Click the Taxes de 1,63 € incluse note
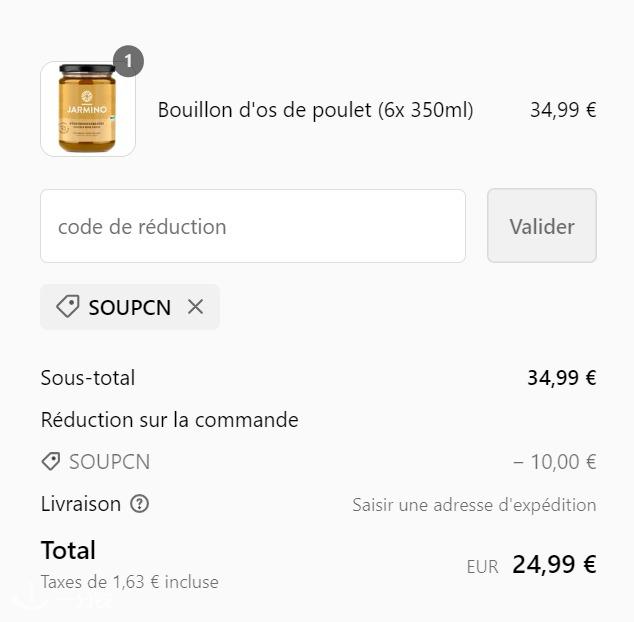 [129, 582]
